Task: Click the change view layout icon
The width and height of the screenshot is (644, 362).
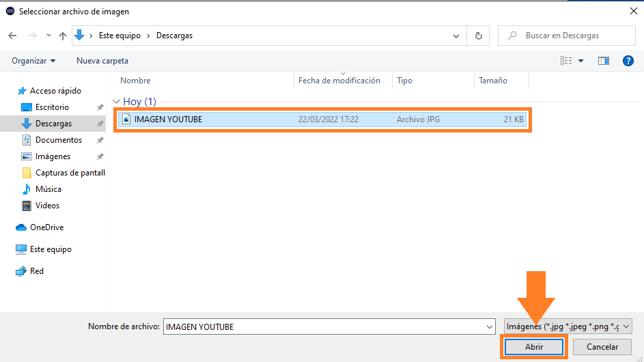Action: (x=566, y=61)
